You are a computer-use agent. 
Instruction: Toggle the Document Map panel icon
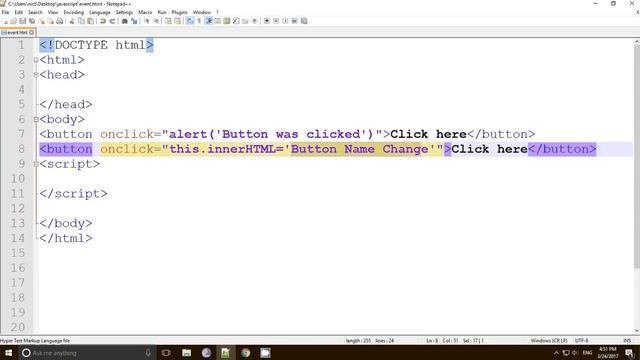tap(227, 21)
